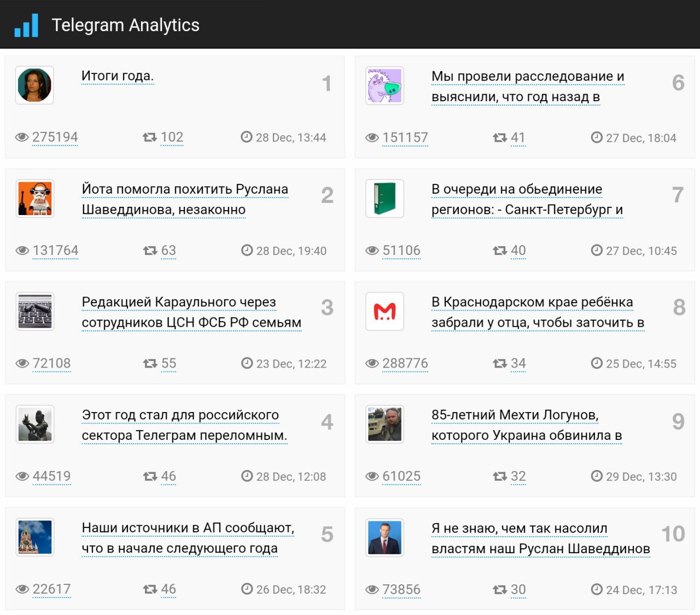700x615 pixels.
Task: Click the eye icon beside 275194 views
Action: (22, 137)
